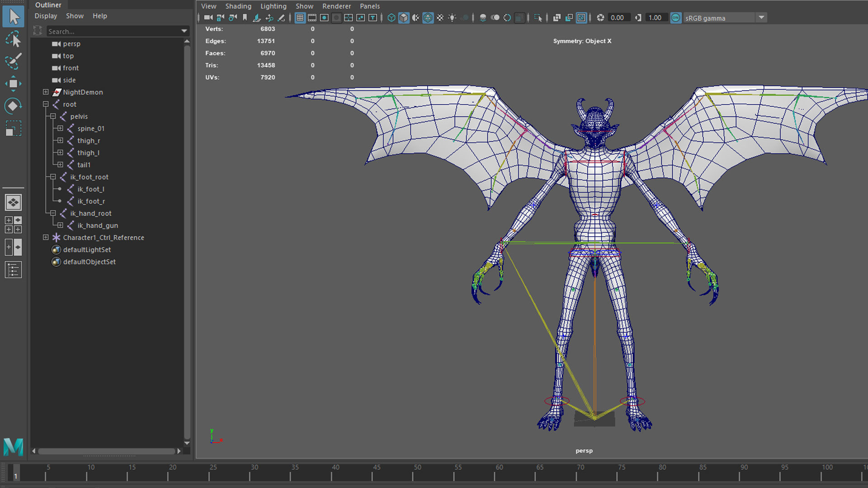
Task: Toggle the viewport Grid display
Action: (x=300, y=18)
